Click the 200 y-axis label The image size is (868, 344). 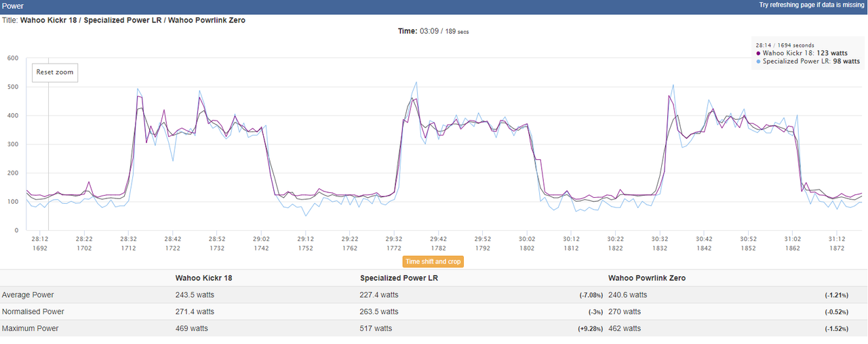coord(12,173)
